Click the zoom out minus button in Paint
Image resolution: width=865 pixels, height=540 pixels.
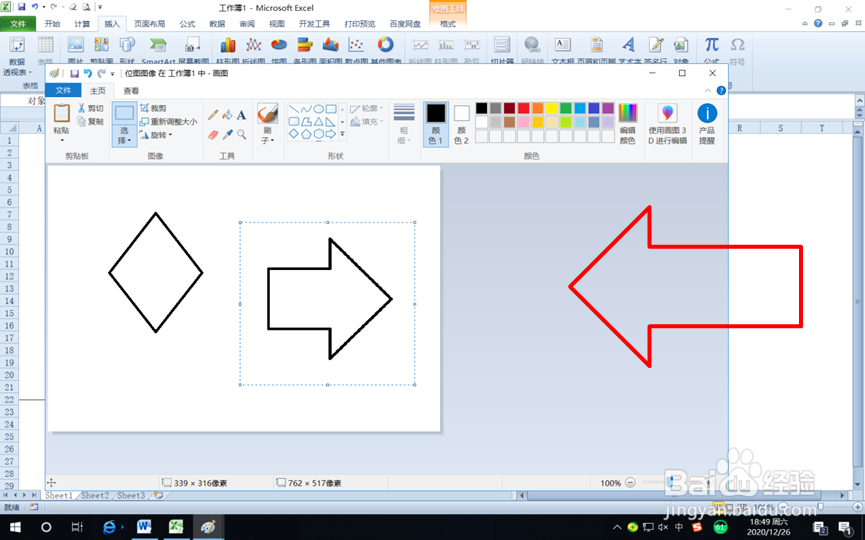tap(630, 483)
